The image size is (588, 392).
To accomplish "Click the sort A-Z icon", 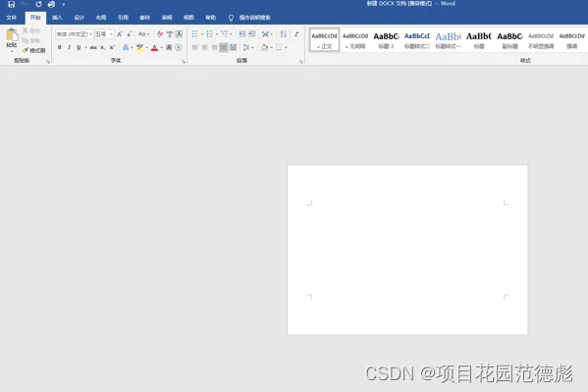I will pyautogui.click(x=284, y=34).
